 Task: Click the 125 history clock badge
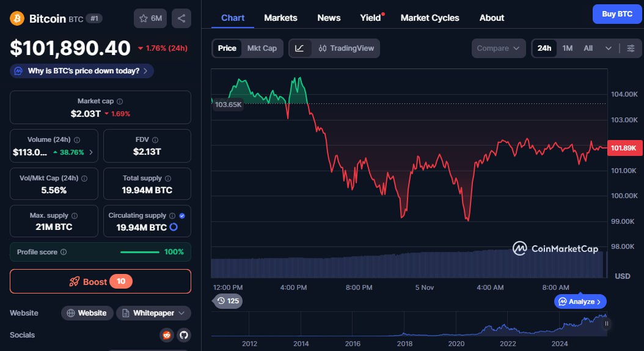227,301
